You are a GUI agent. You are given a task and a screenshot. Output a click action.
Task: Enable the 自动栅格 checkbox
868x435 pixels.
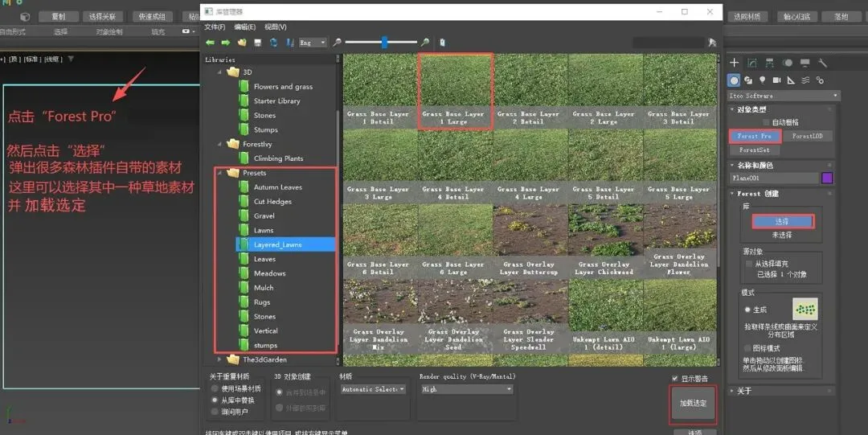[766, 122]
